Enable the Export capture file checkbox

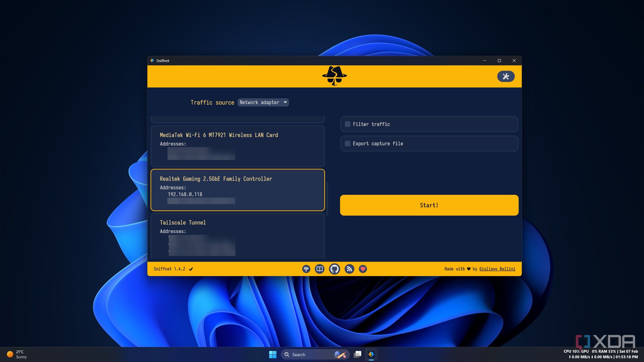(347, 144)
